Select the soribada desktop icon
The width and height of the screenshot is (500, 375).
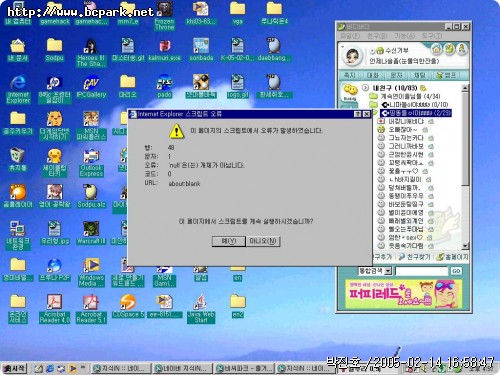tap(201, 50)
